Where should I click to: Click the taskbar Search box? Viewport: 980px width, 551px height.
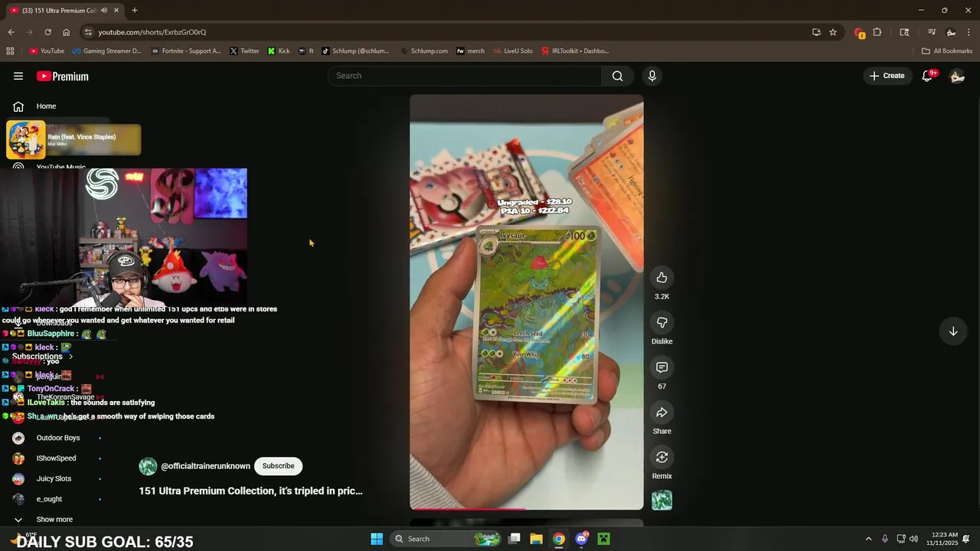(446, 539)
